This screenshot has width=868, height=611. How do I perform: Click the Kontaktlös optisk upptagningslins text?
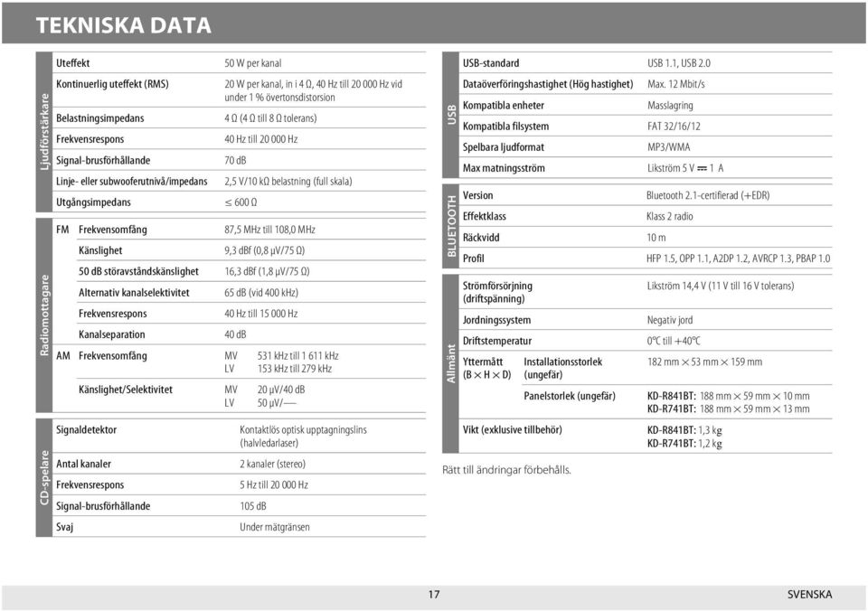304,430
